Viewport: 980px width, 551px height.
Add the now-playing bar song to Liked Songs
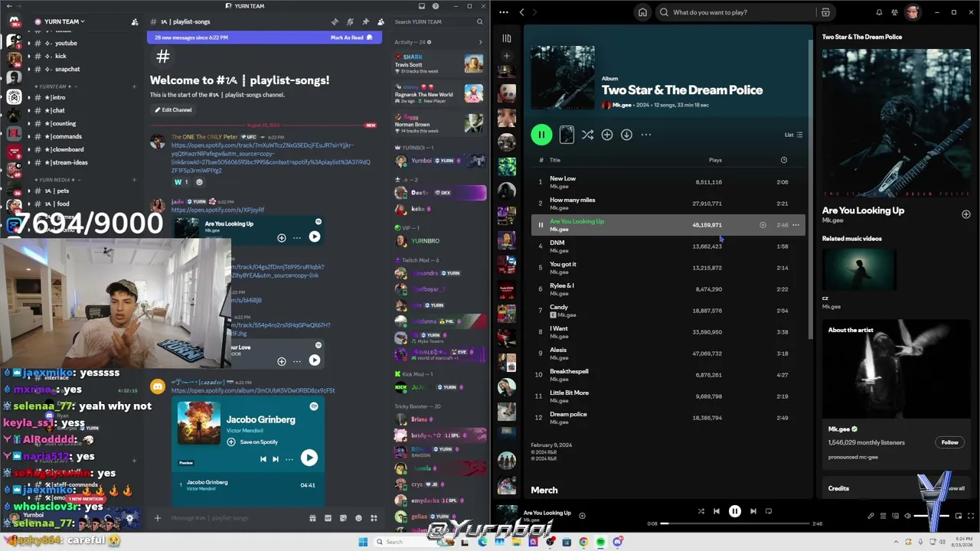pyautogui.click(x=582, y=516)
